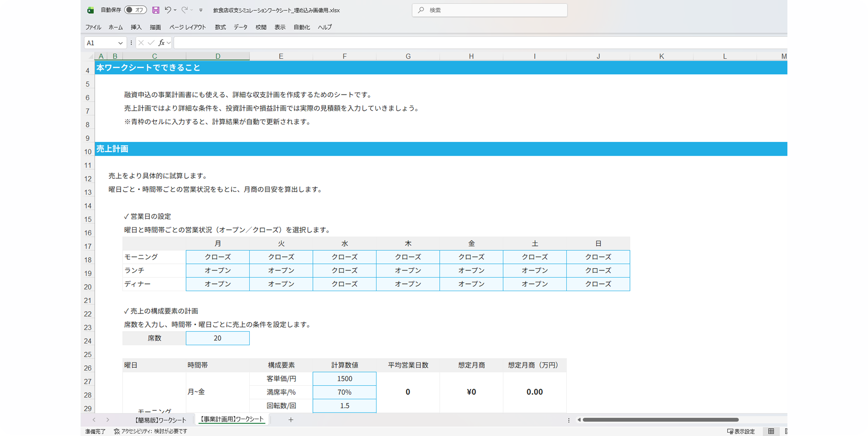Open the ページレイアウト ribbon tab

188,27
